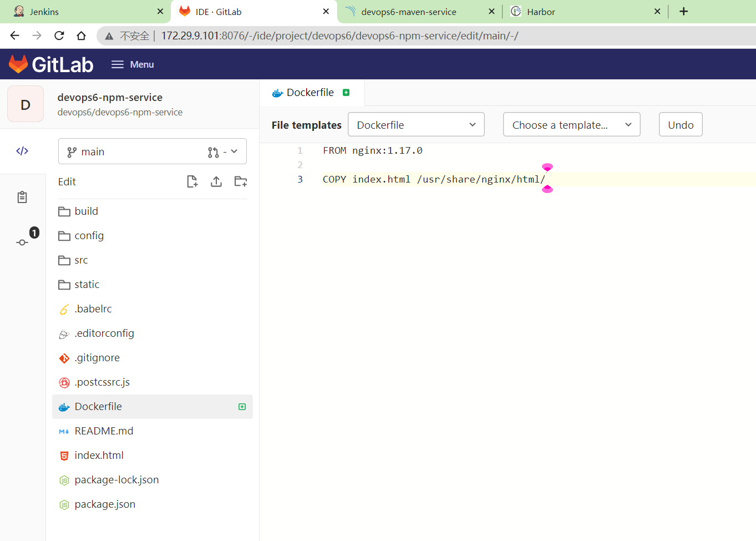Expand the src folder
This screenshot has width=756, height=541.
(x=153, y=260)
